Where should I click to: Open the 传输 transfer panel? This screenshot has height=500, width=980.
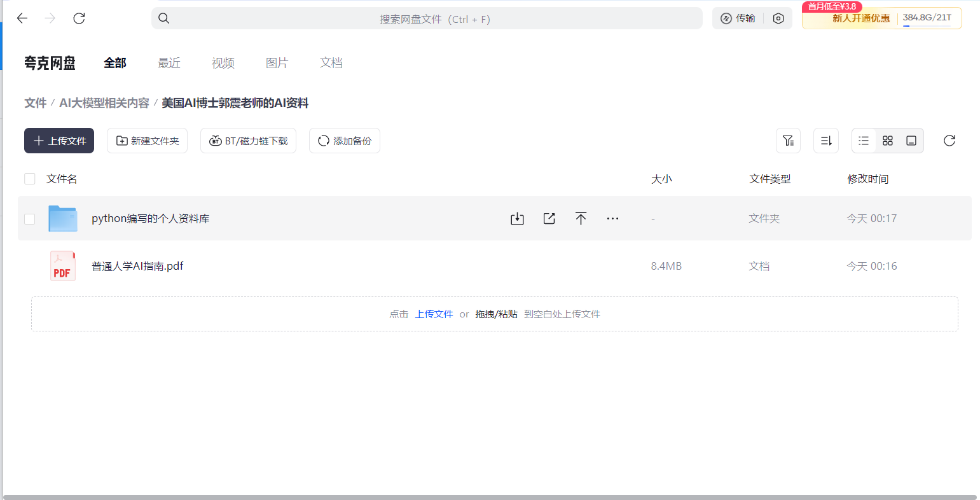tap(738, 18)
